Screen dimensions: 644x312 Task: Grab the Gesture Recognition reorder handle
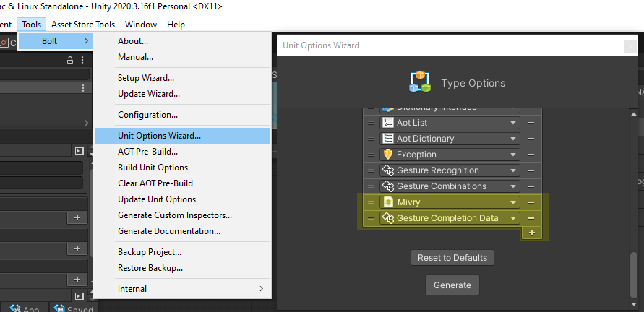click(x=371, y=170)
